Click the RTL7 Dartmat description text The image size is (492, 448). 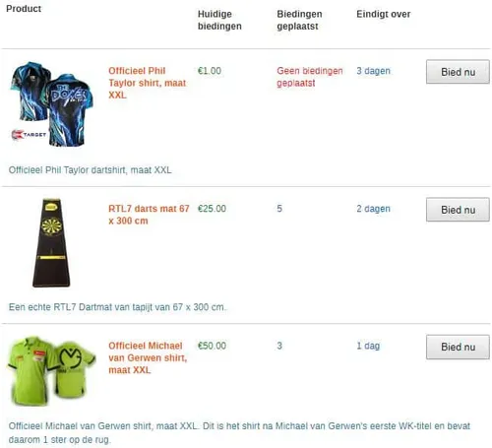[x=117, y=307]
